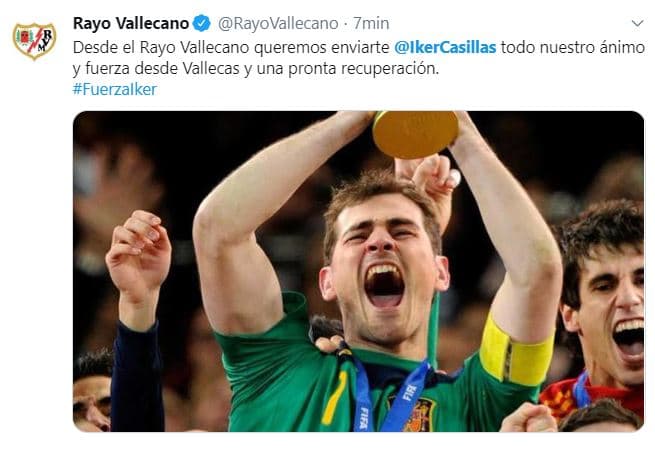Expand the tweet options chevron

coord(637,23)
